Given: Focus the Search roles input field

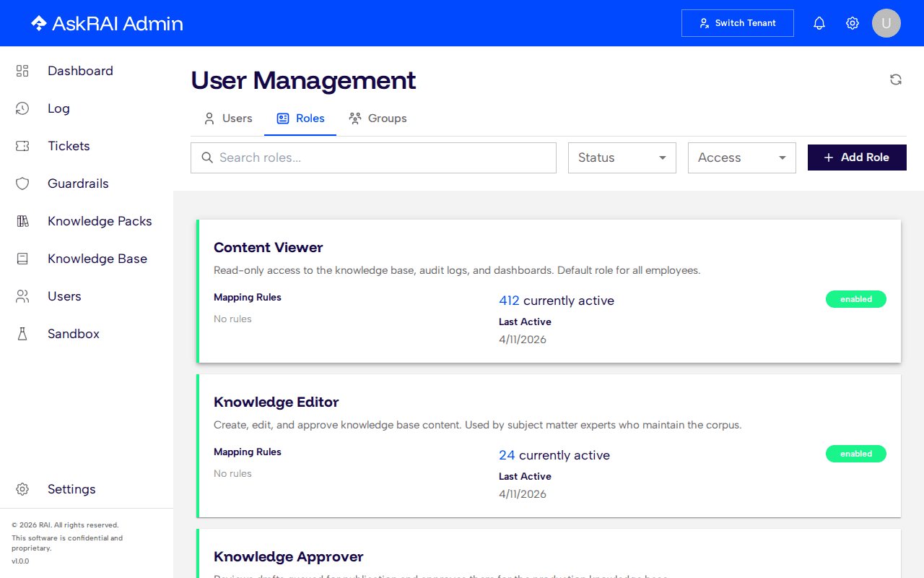Looking at the screenshot, I should tap(373, 158).
